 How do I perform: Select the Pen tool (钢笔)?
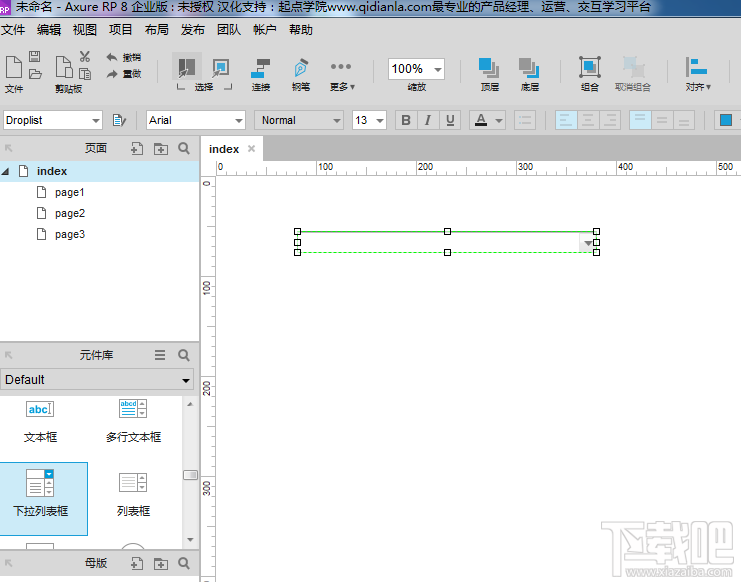(301, 74)
